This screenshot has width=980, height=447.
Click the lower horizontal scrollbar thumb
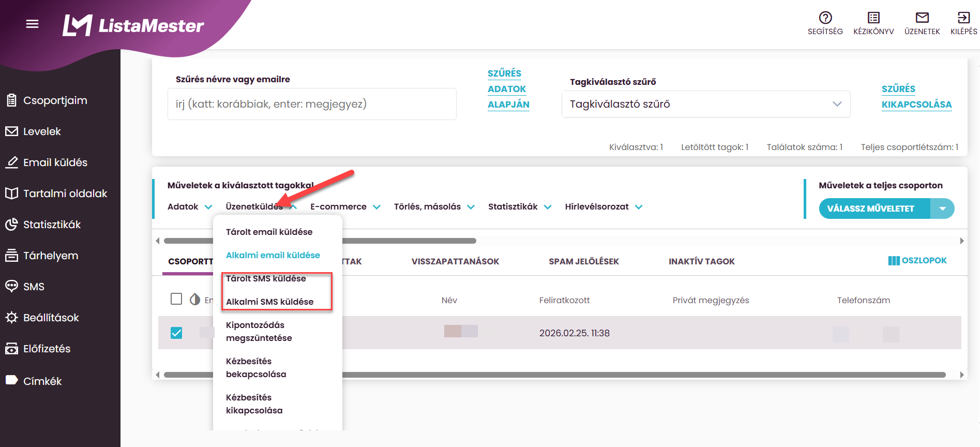555,375
